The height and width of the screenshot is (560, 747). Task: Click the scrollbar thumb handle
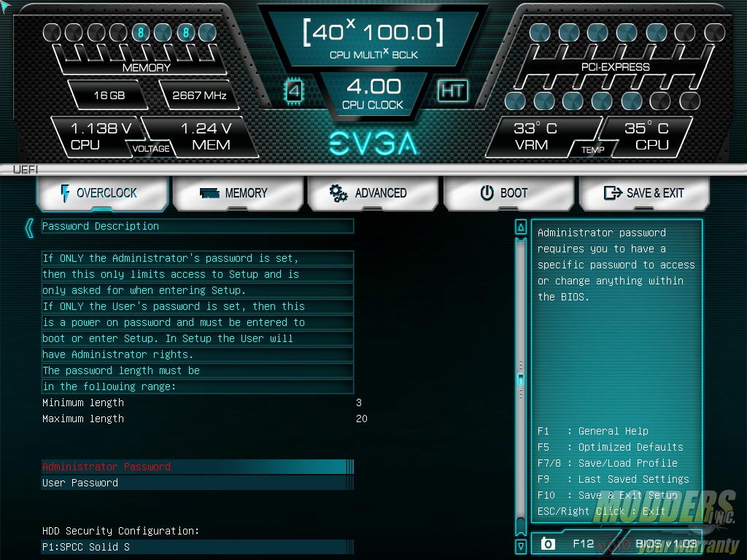point(521,379)
